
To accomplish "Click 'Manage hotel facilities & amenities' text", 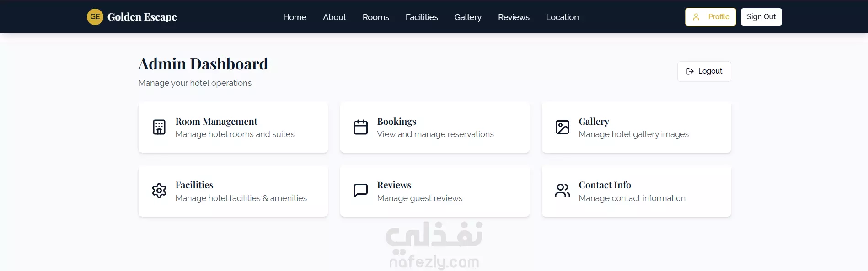I will pos(241,198).
